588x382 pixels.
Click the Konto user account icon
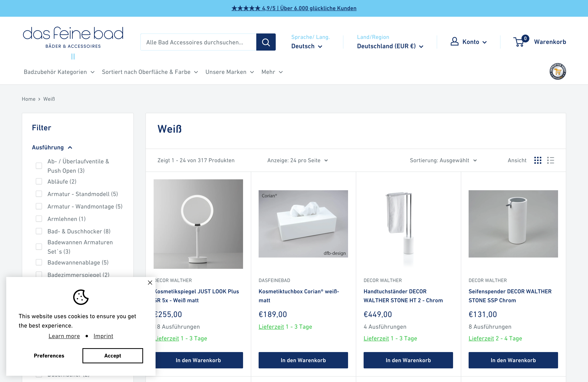454,41
